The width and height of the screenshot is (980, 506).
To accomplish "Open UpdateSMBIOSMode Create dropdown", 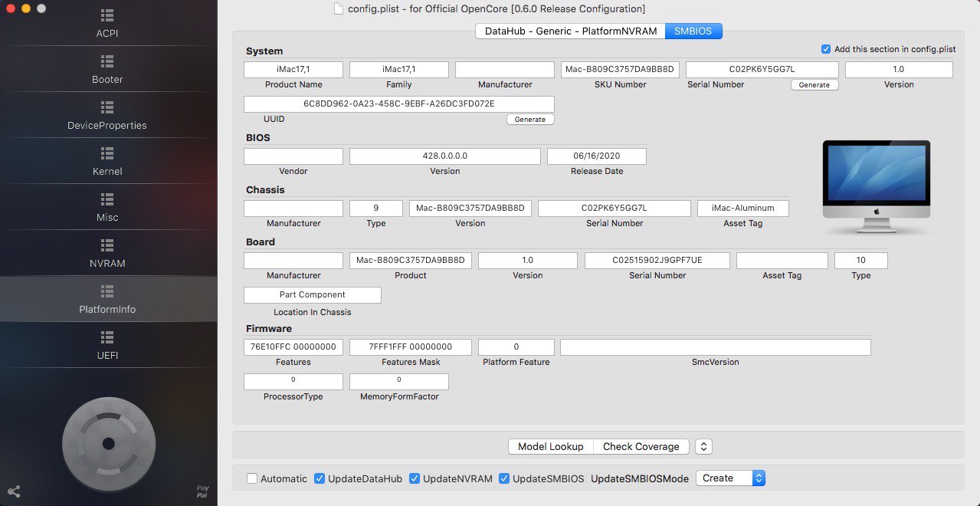I will [x=730, y=478].
